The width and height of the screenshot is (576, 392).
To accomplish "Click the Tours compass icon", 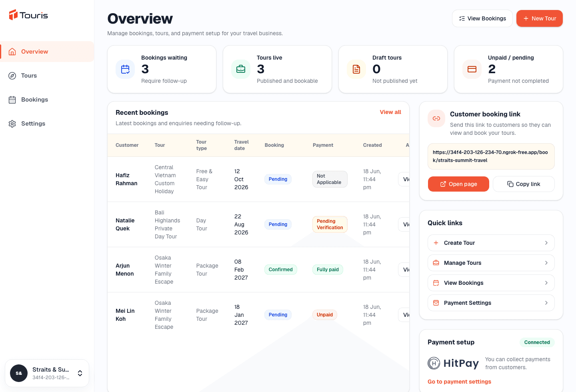I will click(12, 76).
